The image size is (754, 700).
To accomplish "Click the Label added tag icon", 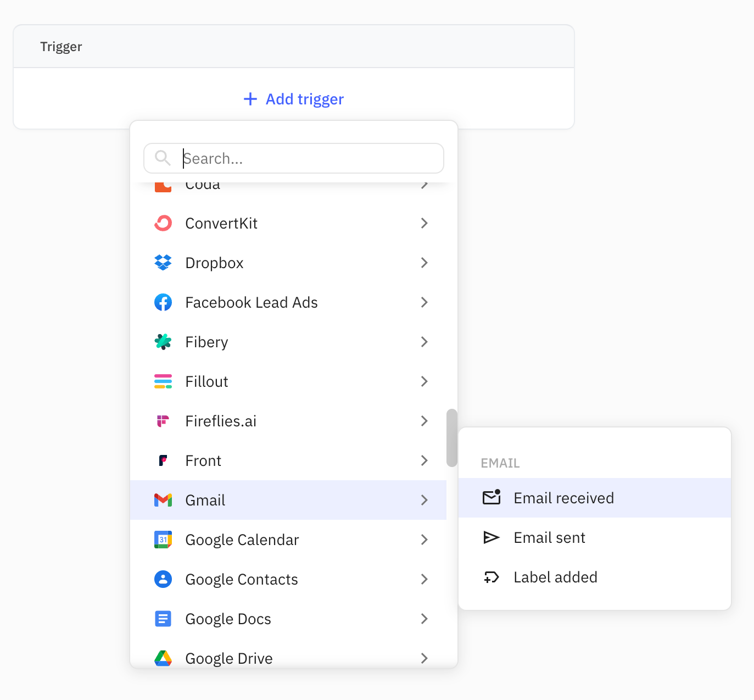I will [x=492, y=577].
